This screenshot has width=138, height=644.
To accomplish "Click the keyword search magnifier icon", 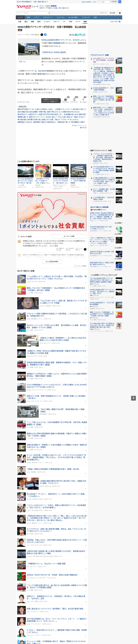I will (x=49, y=13).
